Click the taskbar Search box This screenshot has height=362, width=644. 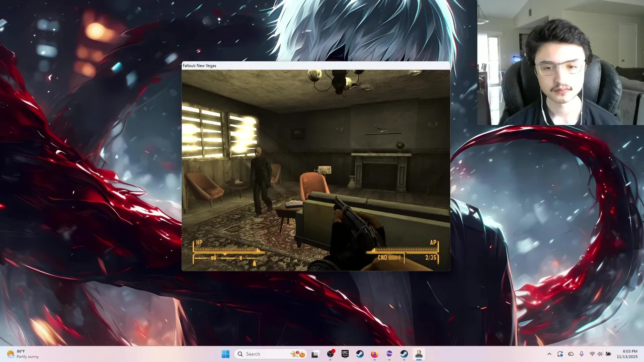[x=271, y=354]
